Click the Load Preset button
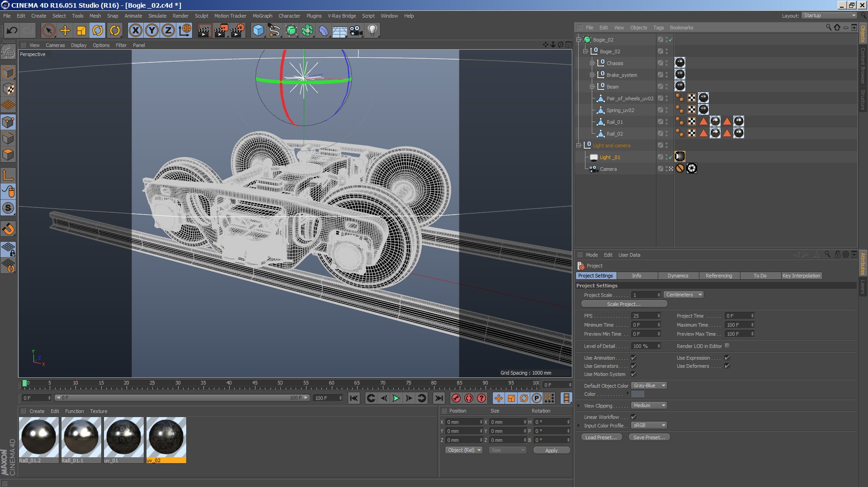 click(601, 437)
